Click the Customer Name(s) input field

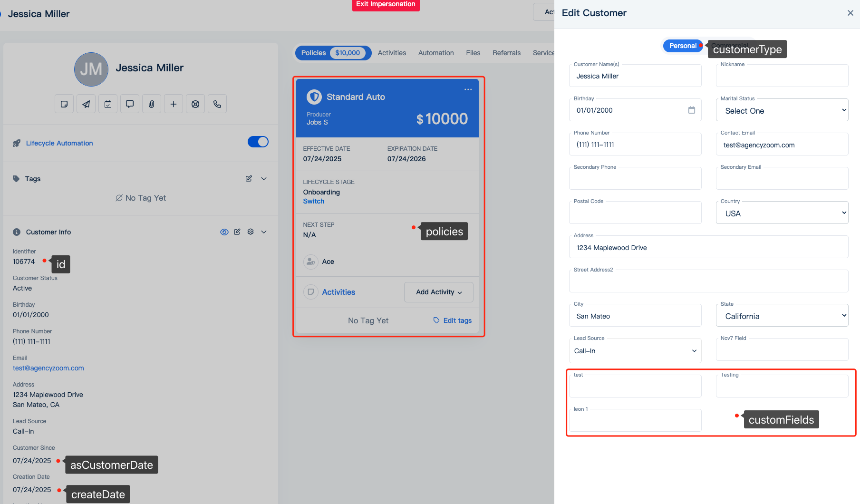point(635,76)
